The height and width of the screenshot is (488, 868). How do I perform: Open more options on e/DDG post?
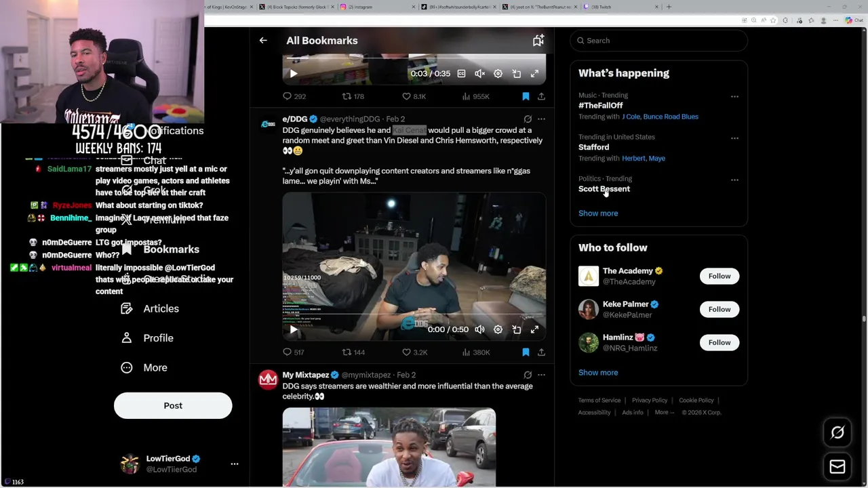coord(541,119)
